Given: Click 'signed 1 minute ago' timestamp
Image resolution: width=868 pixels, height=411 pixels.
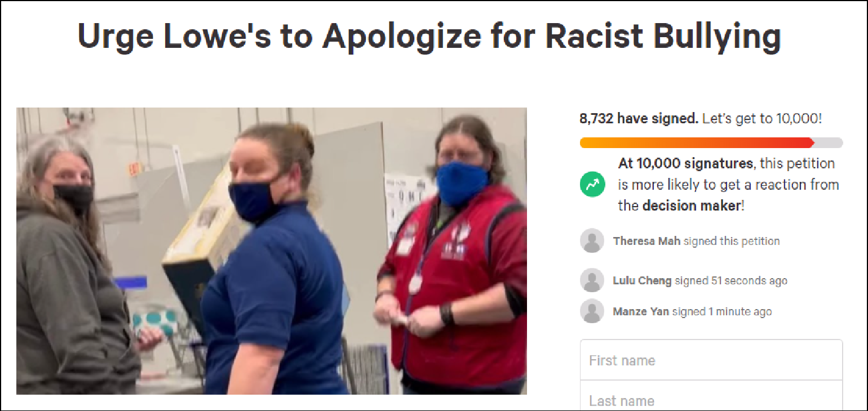Looking at the screenshot, I should [722, 311].
